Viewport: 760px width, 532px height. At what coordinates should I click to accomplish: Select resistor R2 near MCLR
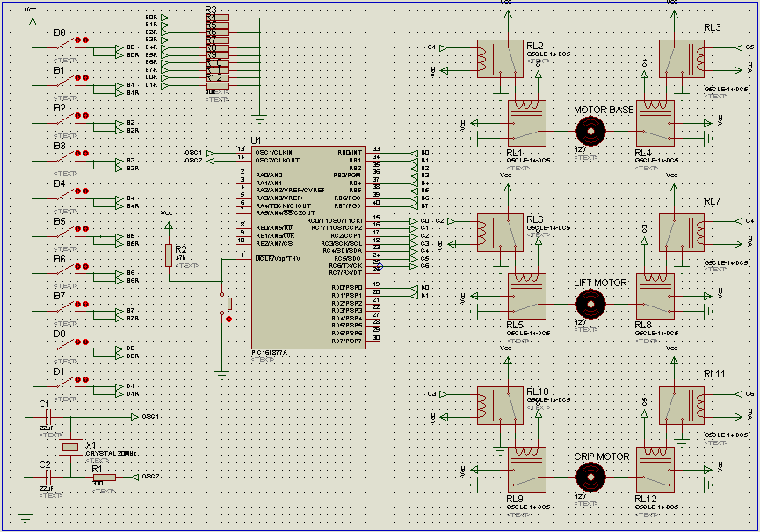(x=169, y=255)
